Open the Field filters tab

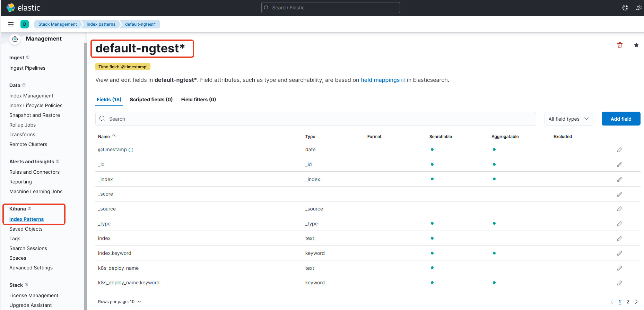(x=198, y=100)
